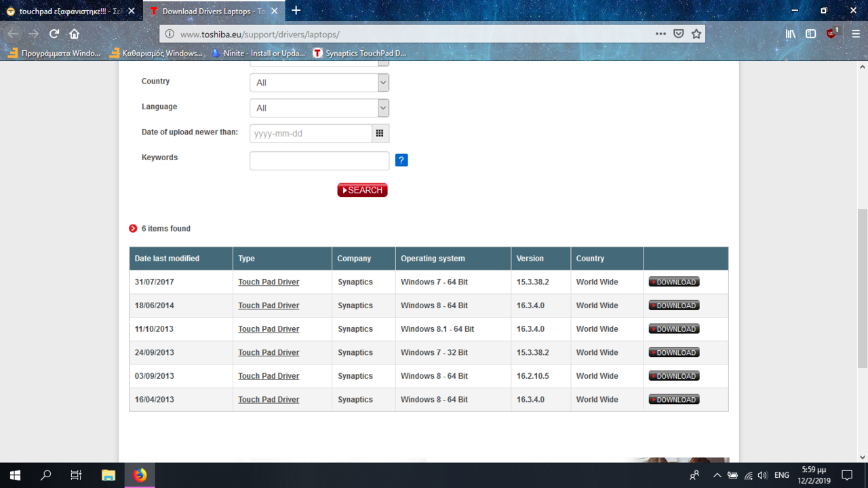Click the page vertical scrollbar thumb
868x488 pixels.
pyautogui.click(x=863, y=288)
